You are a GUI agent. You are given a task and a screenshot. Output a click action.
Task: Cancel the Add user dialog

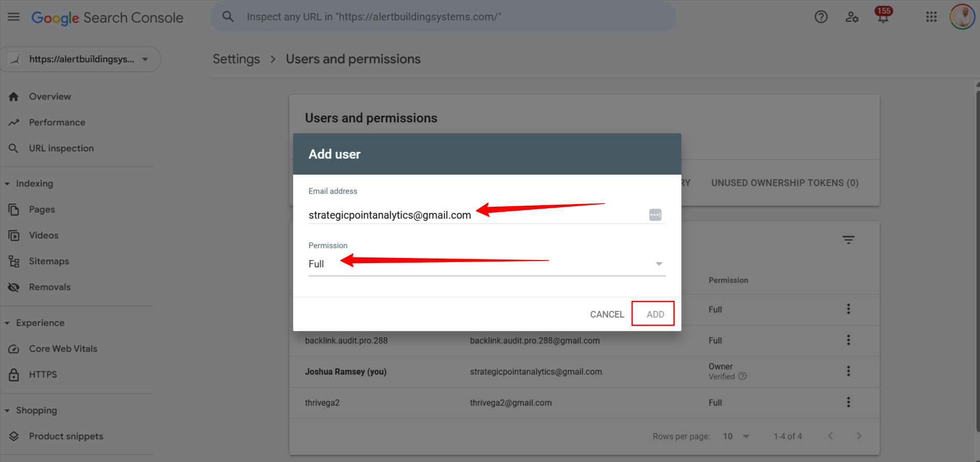point(607,314)
